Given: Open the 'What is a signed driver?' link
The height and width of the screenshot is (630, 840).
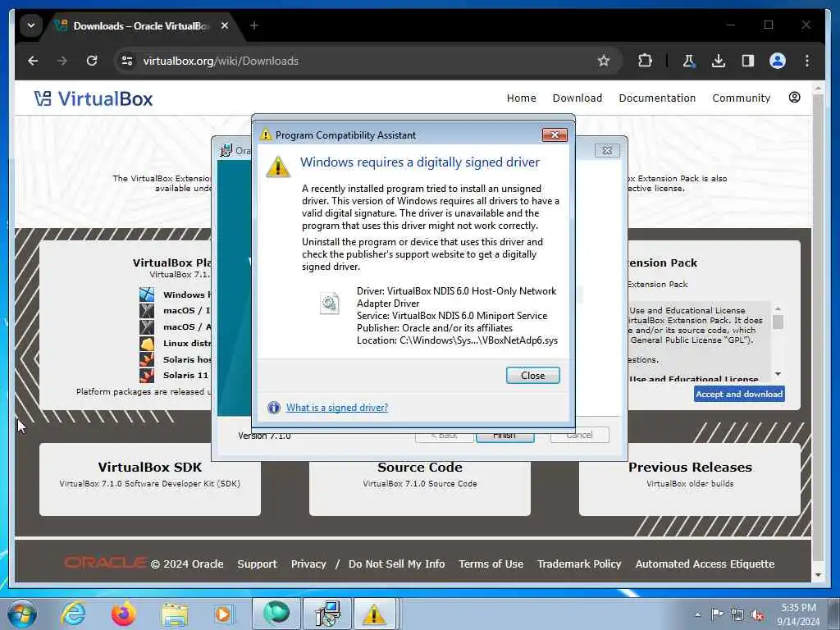Looking at the screenshot, I should tap(337, 408).
